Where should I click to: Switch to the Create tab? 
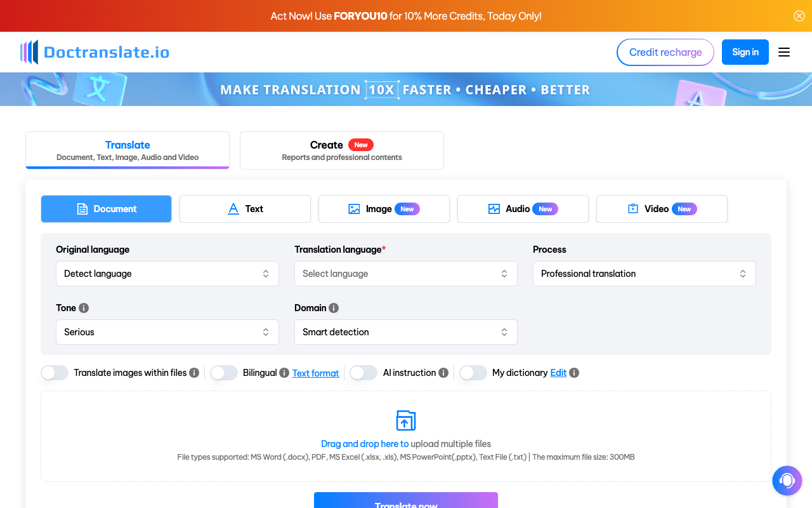click(341, 150)
